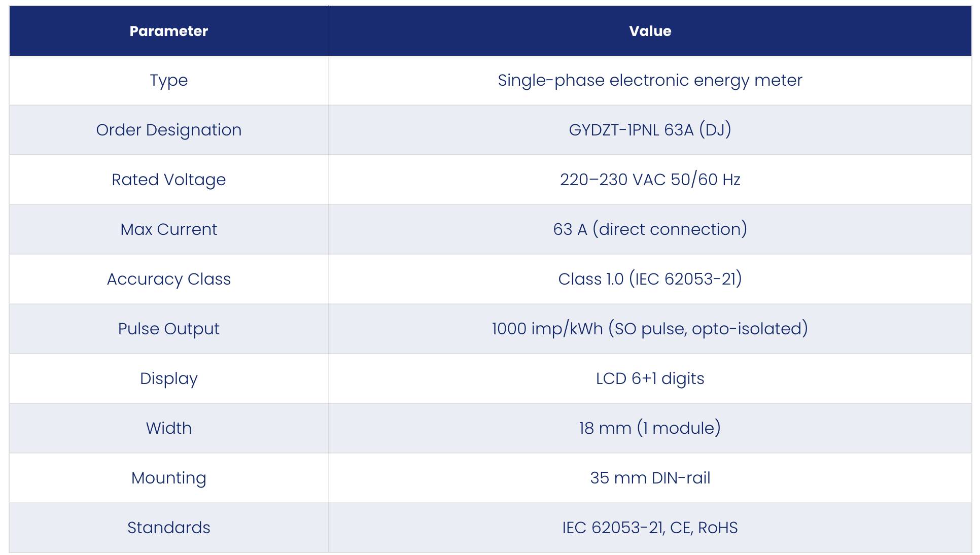The width and height of the screenshot is (980, 555).
Task: Click the Class 1.0 (IEC 62053-21) value
Action: (x=650, y=279)
